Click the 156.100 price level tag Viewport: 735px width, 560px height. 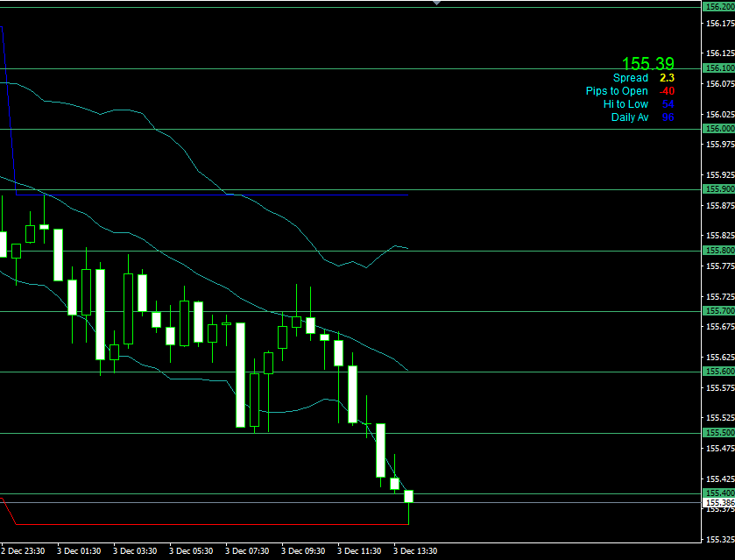pyautogui.click(x=718, y=68)
